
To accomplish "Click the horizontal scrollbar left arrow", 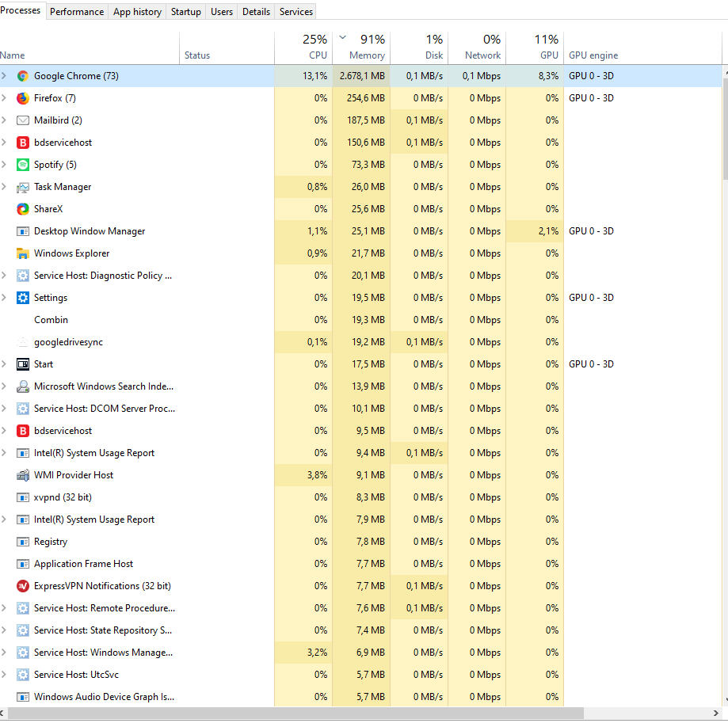I will coord(2,713).
